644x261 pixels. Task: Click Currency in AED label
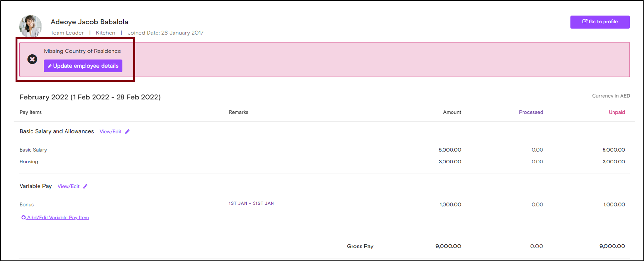611,96
